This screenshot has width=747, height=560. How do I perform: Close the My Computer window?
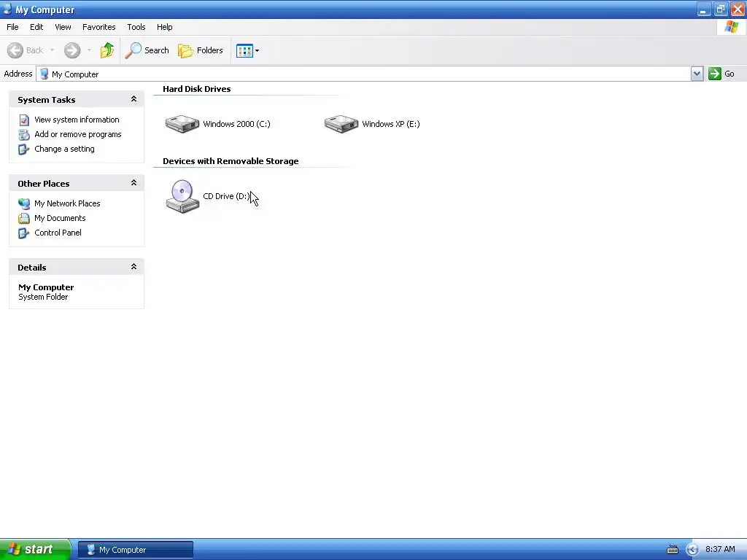(738, 9)
